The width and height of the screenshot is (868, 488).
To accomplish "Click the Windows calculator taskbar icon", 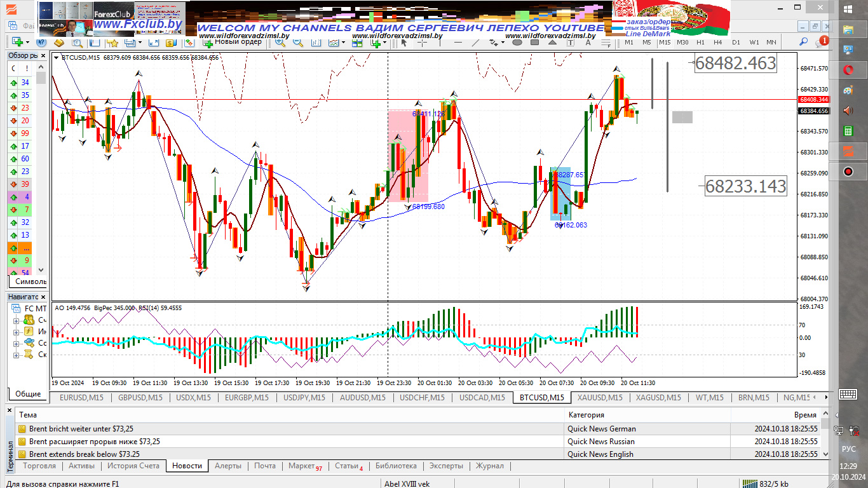I will coord(848,131).
